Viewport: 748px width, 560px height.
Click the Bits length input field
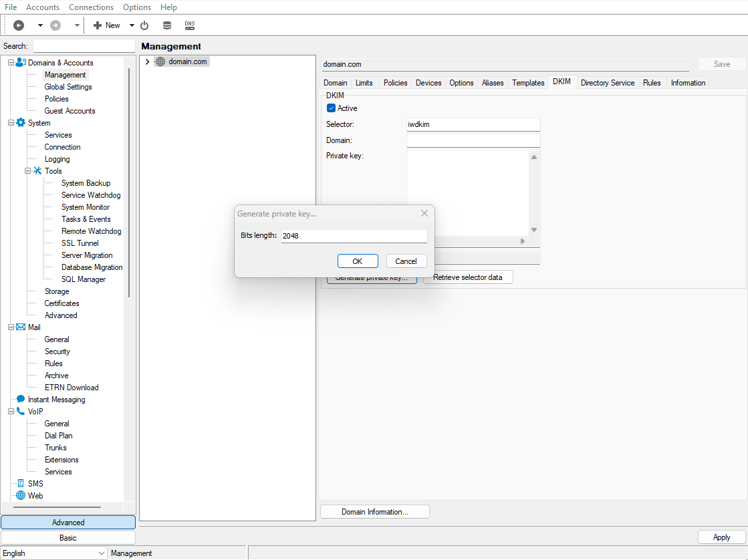(x=353, y=236)
